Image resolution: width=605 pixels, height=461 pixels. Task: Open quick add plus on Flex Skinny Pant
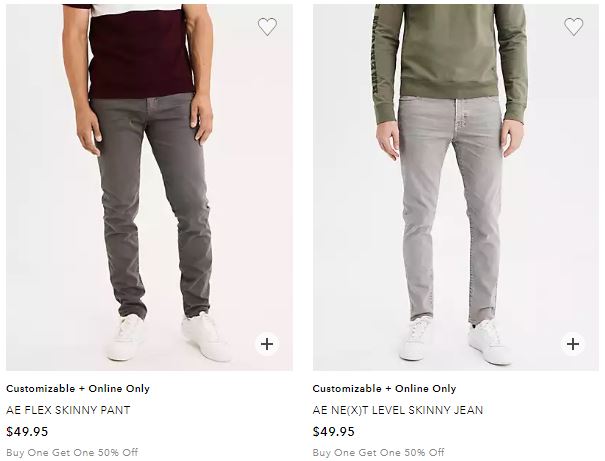coord(267,344)
